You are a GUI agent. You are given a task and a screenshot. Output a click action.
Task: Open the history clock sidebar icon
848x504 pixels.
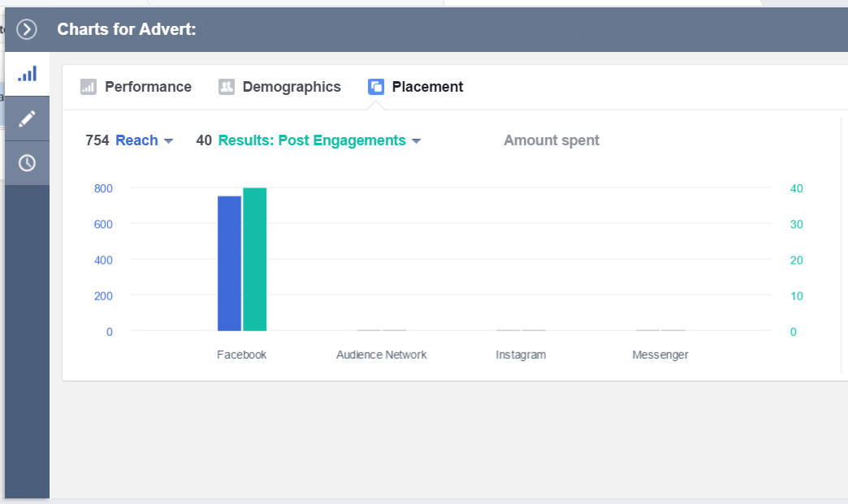[x=27, y=163]
